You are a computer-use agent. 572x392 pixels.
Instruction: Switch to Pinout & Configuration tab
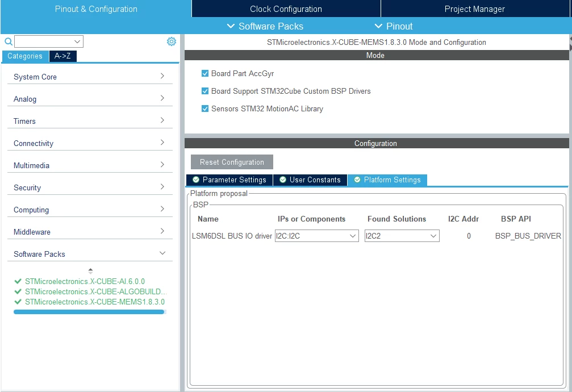96,9
